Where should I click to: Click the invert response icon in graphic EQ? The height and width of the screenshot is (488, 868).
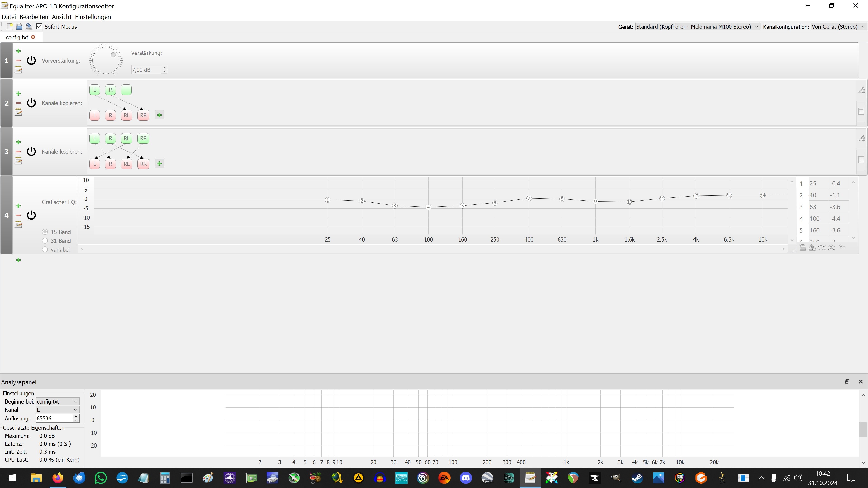[x=822, y=248]
